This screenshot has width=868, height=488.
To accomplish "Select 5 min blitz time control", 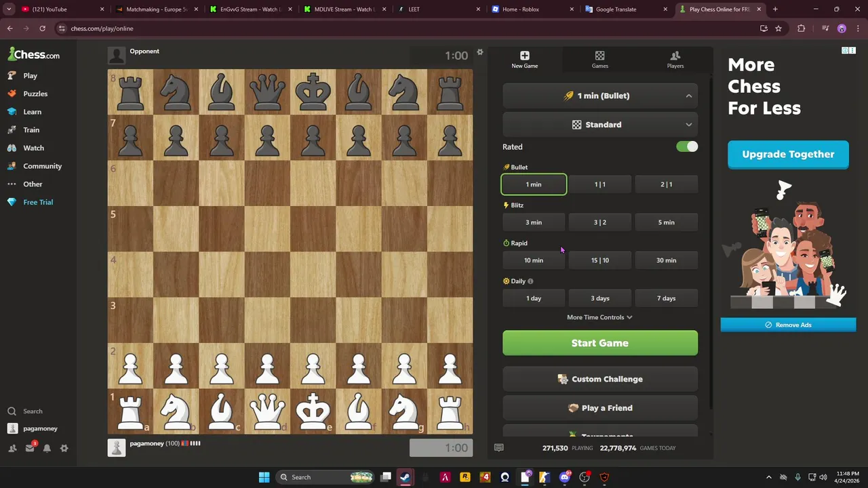I will click(x=667, y=222).
